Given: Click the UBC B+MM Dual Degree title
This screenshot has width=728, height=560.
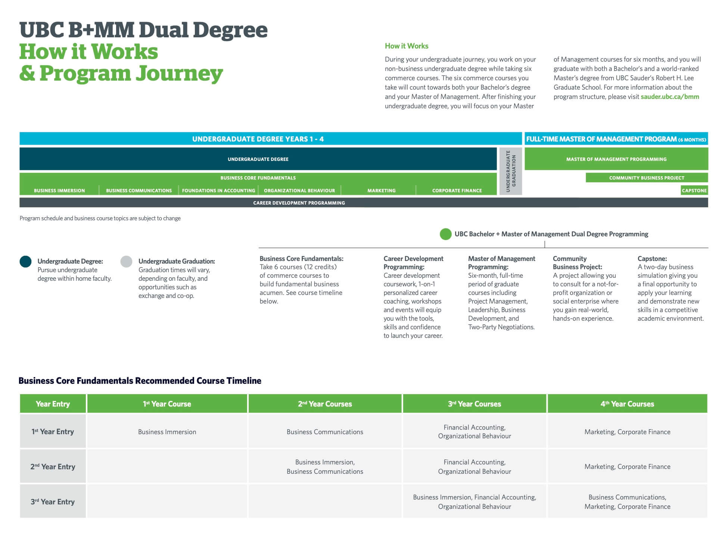Looking at the screenshot, I should [143, 30].
